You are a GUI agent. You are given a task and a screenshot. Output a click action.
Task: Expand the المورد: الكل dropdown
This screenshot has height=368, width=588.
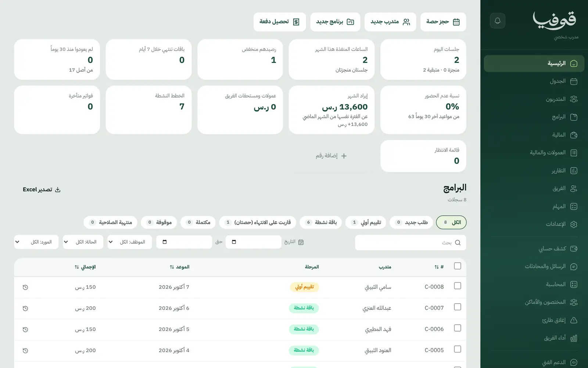(x=36, y=242)
